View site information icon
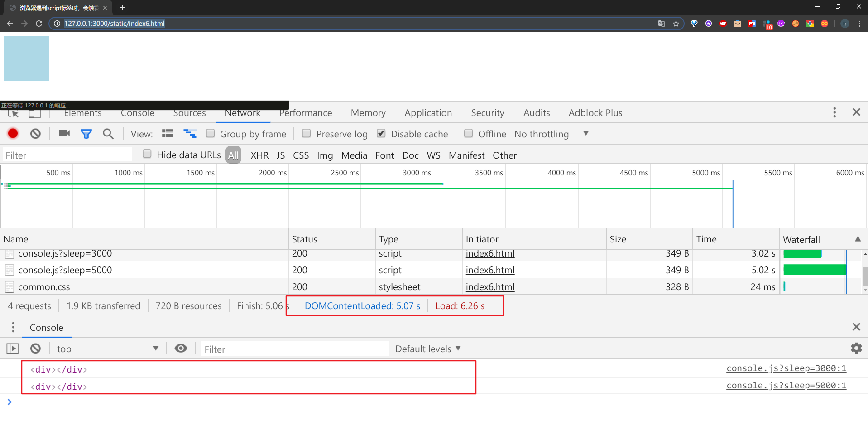 tap(57, 24)
